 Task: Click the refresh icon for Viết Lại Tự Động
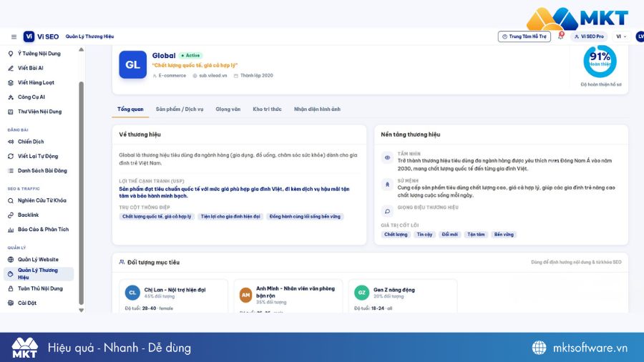click(11, 156)
